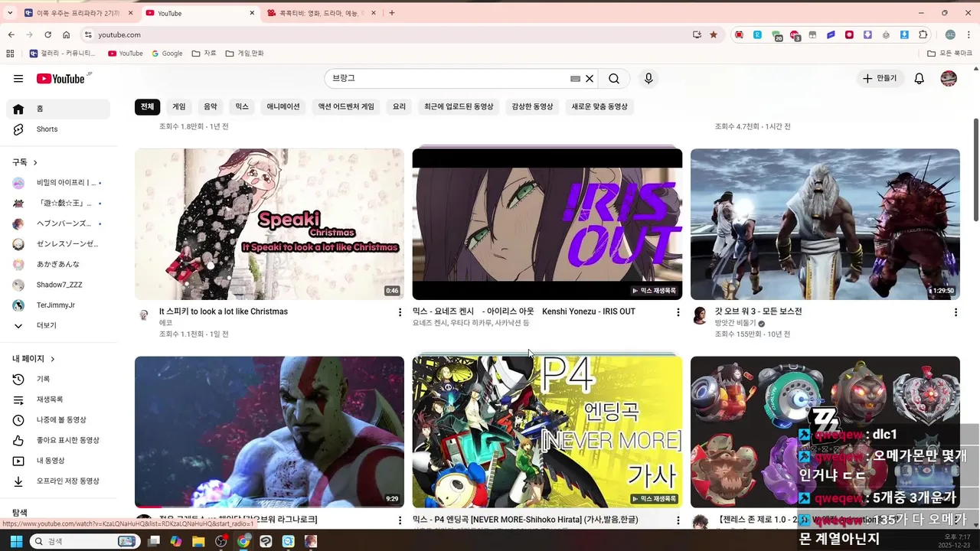
Task: Reload the page in Chrome
Action: tap(47, 34)
